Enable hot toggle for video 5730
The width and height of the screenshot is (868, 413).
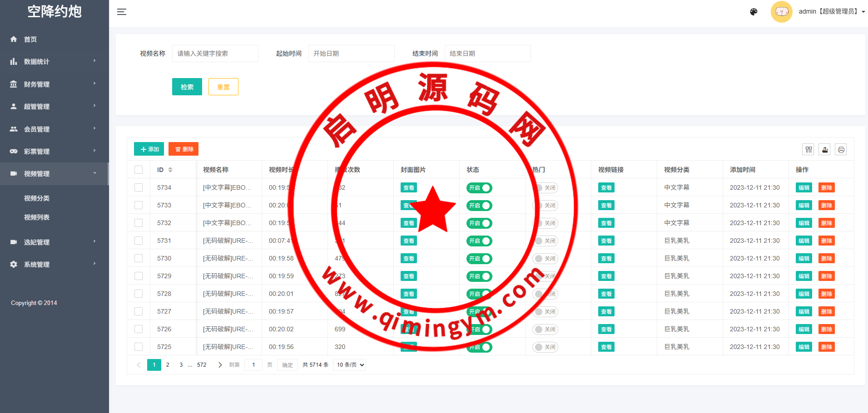(545, 259)
